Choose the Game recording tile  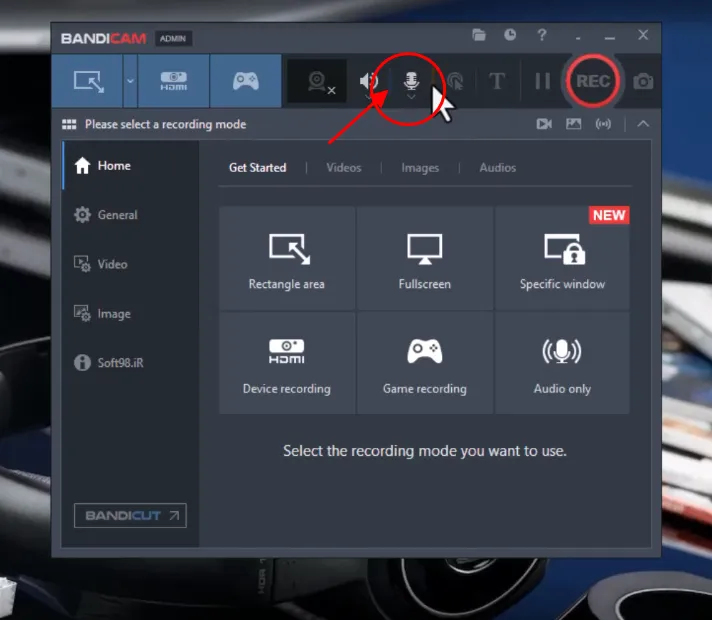tap(425, 362)
